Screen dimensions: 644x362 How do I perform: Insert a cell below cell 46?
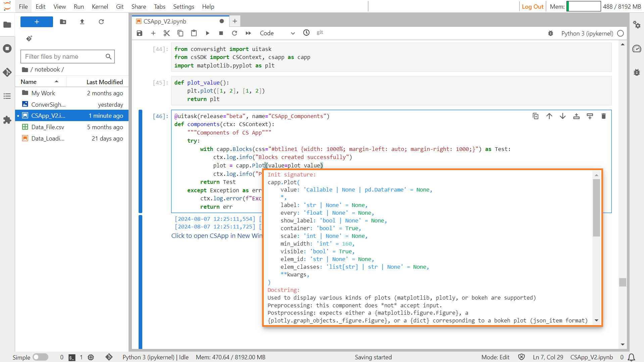click(x=590, y=116)
